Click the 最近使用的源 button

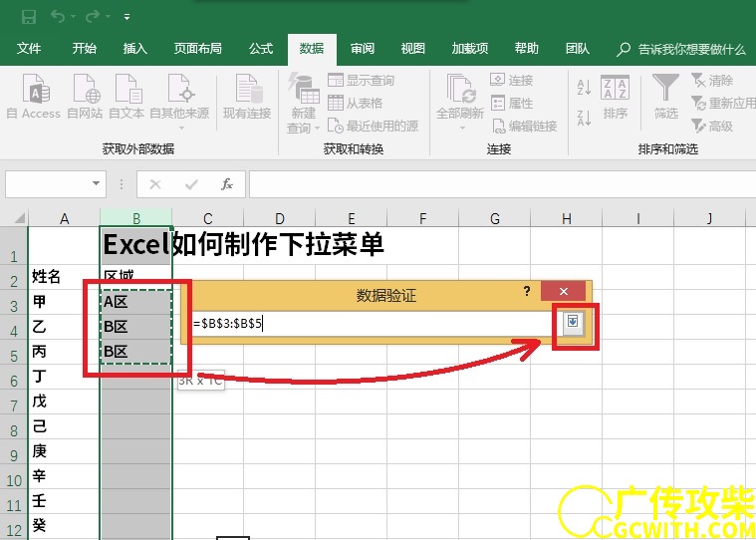(x=373, y=126)
